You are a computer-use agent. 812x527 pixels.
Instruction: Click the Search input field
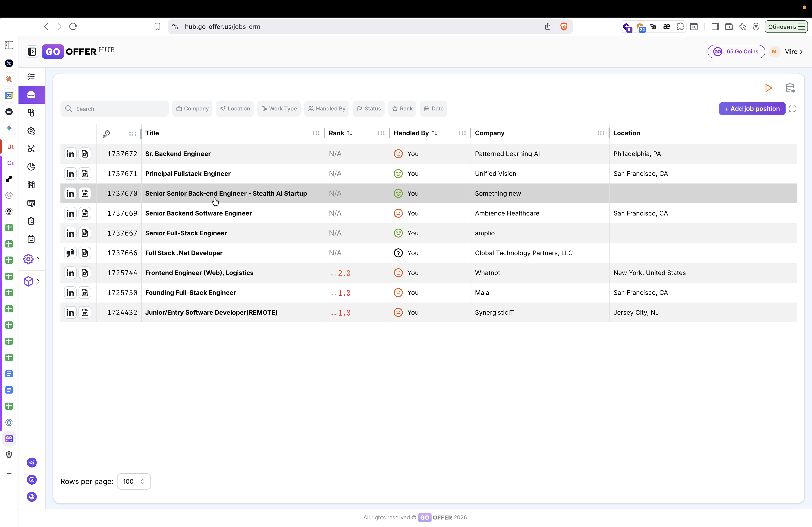click(115, 109)
